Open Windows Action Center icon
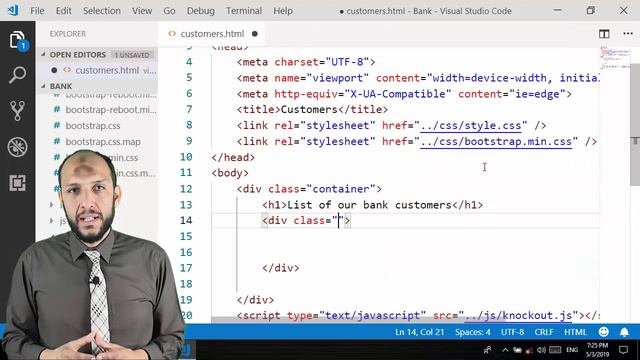The image size is (640, 360). (x=623, y=350)
